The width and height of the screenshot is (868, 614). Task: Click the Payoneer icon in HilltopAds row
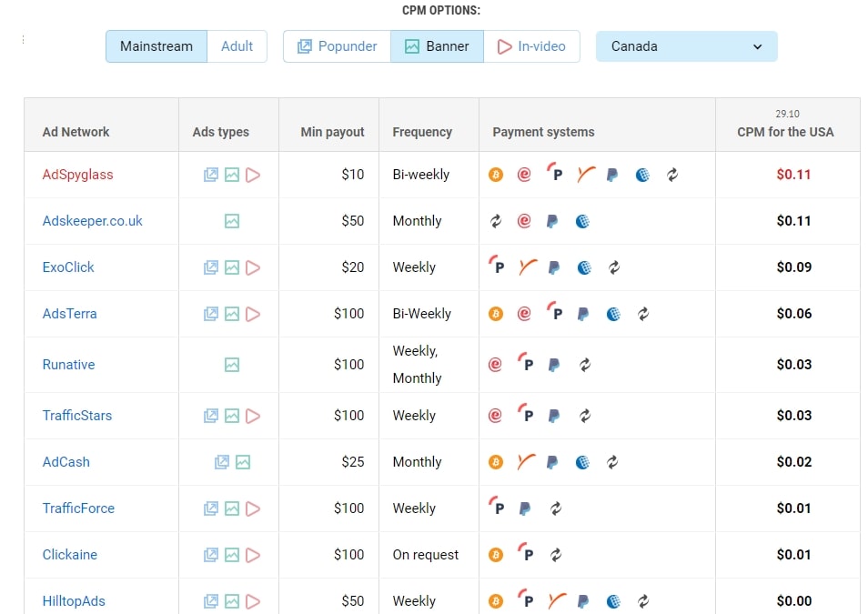pyautogui.click(x=557, y=601)
